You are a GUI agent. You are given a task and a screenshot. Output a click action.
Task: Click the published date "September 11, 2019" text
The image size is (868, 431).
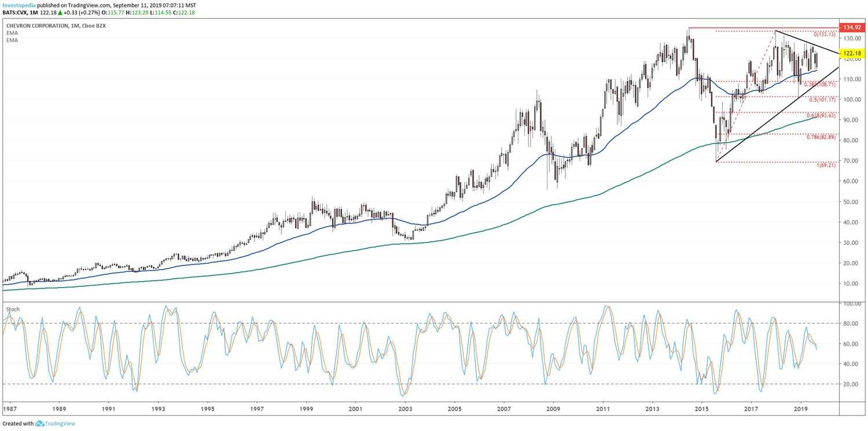click(x=136, y=5)
